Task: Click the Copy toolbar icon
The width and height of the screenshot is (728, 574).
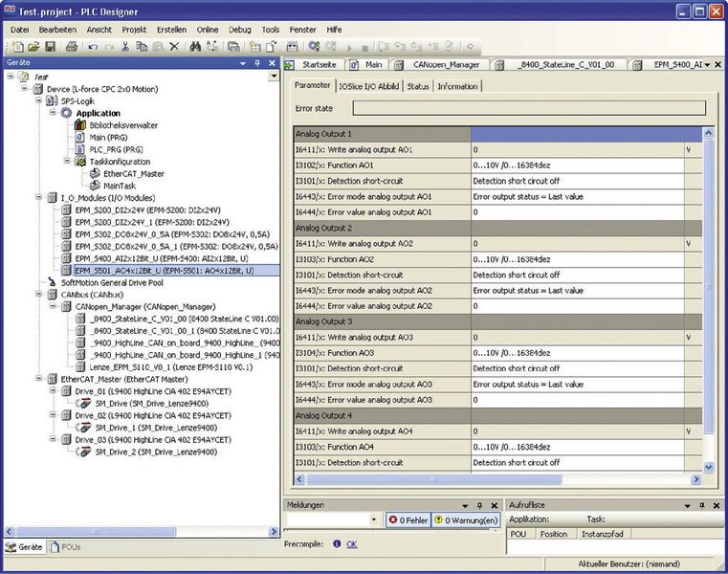Action: (x=142, y=47)
